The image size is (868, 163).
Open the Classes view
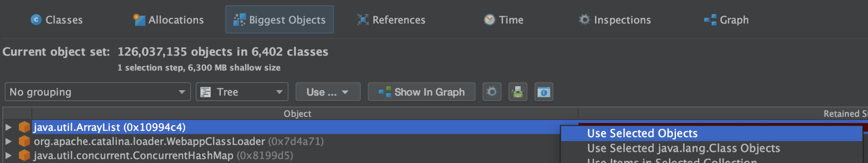pyautogui.click(x=57, y=20)
